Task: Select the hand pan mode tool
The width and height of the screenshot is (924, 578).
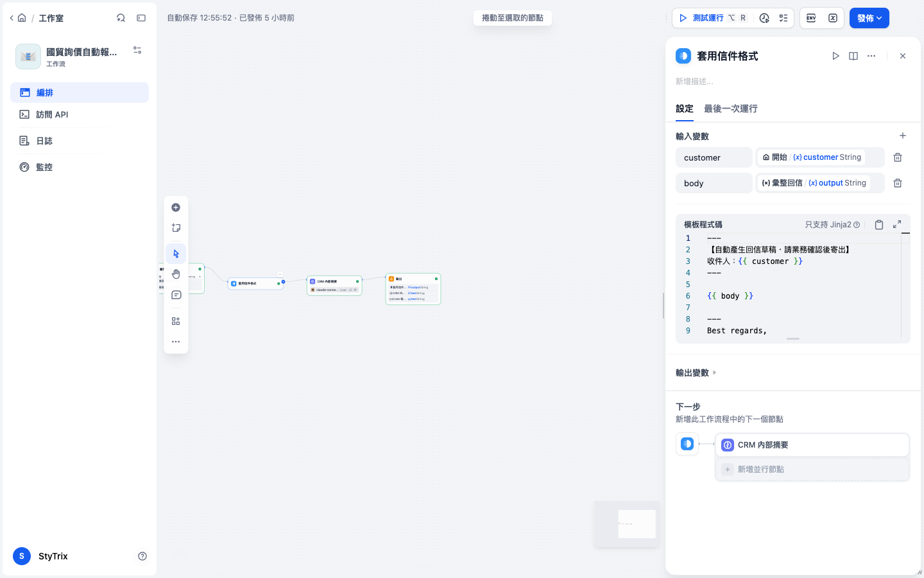Action: (176, 274)
